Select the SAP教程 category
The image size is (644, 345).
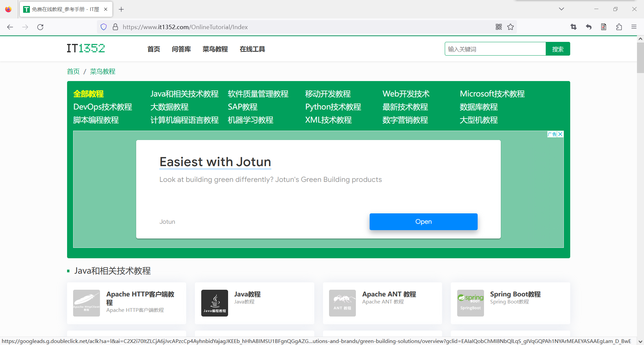[x=243, y=107]
